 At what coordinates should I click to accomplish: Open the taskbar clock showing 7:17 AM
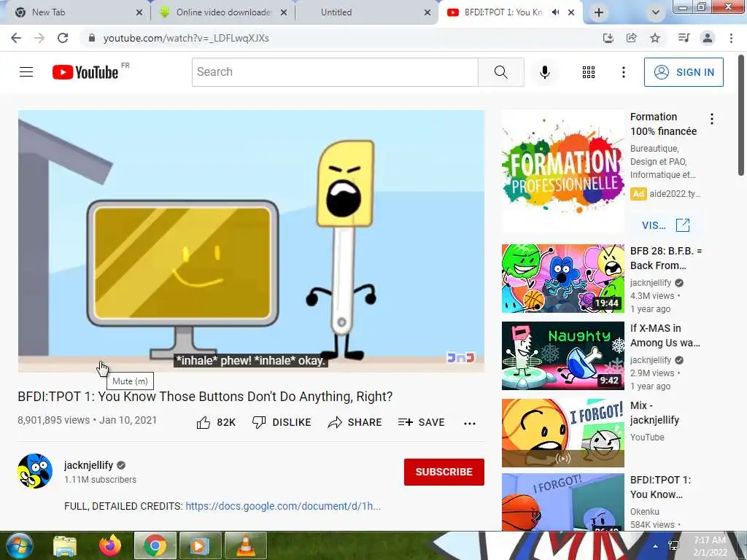[x=710, y=546]
